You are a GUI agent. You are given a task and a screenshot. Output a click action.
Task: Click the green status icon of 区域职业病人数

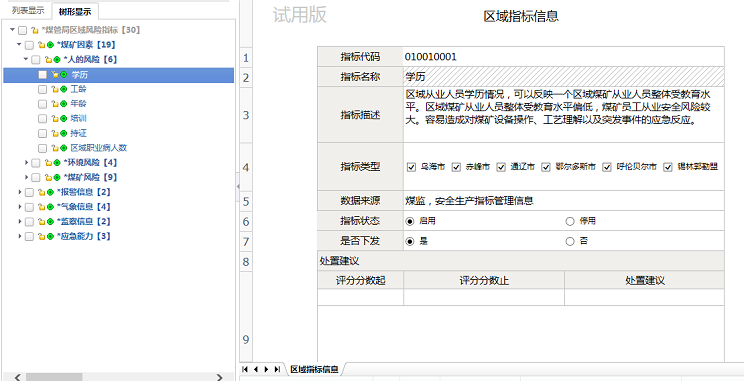[x=64, y=149]
